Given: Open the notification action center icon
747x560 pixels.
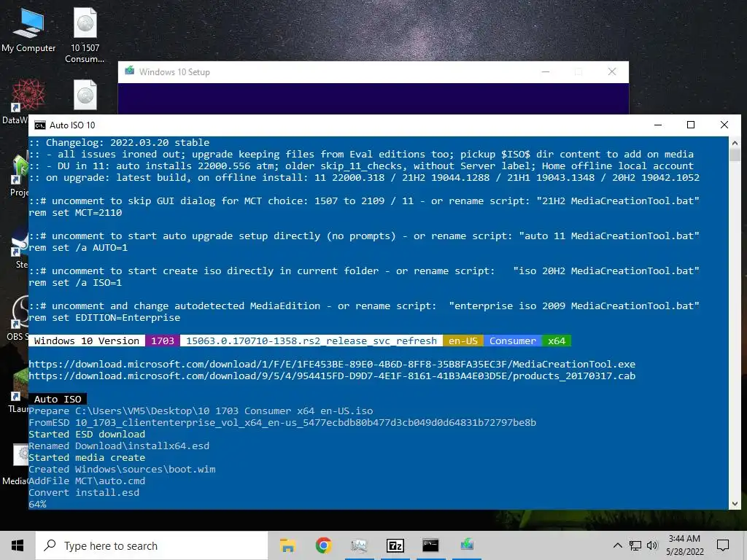Looking at the screenshot, I should coord(723,545).
